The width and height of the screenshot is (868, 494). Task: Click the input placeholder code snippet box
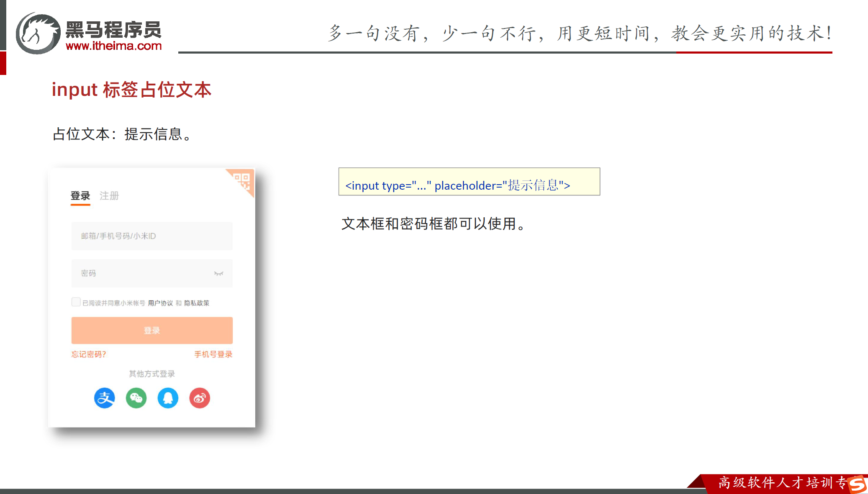(469, 182)
